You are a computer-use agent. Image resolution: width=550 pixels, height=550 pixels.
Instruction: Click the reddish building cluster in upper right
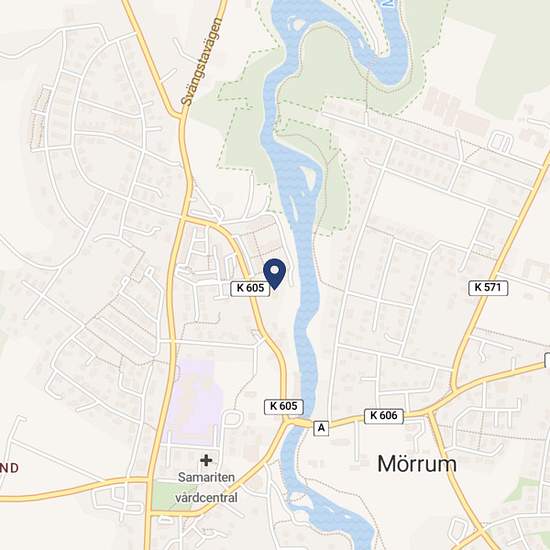click(456, 110)
